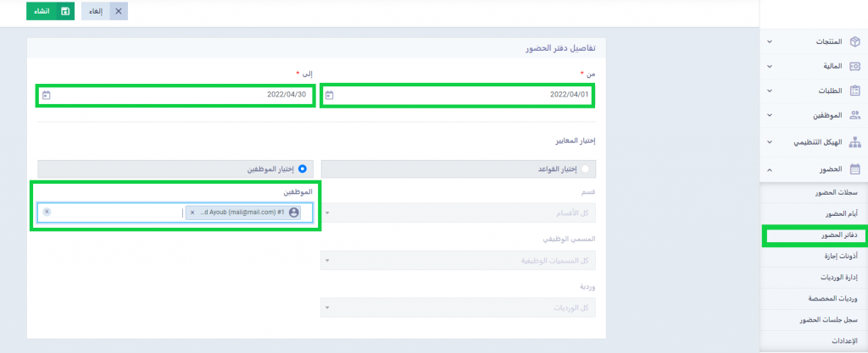Open the كل الورديات shifts dropdown
The width and height of the screenshot is (868, 353).
(x=458, y=307)
